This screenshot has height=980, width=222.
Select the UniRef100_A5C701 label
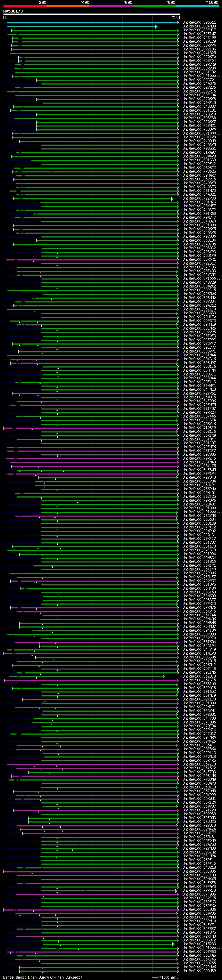point(199,80)
